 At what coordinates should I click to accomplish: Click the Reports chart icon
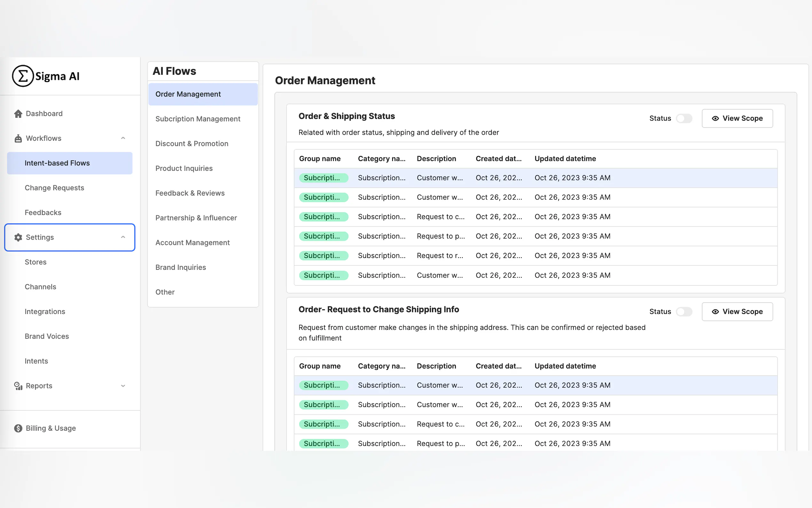pyautogui.click(x=18, y=386)
